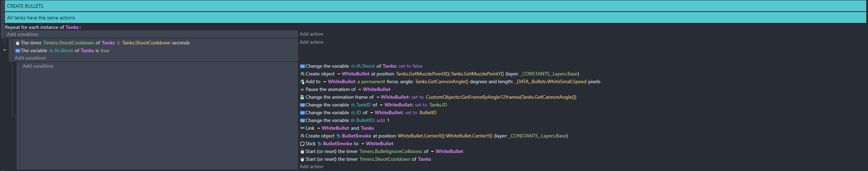The height and width of the screenshot is (171, 868).
Task: Click the Stick BulletSmoke action icon
Action: click(x=302, y=144)
